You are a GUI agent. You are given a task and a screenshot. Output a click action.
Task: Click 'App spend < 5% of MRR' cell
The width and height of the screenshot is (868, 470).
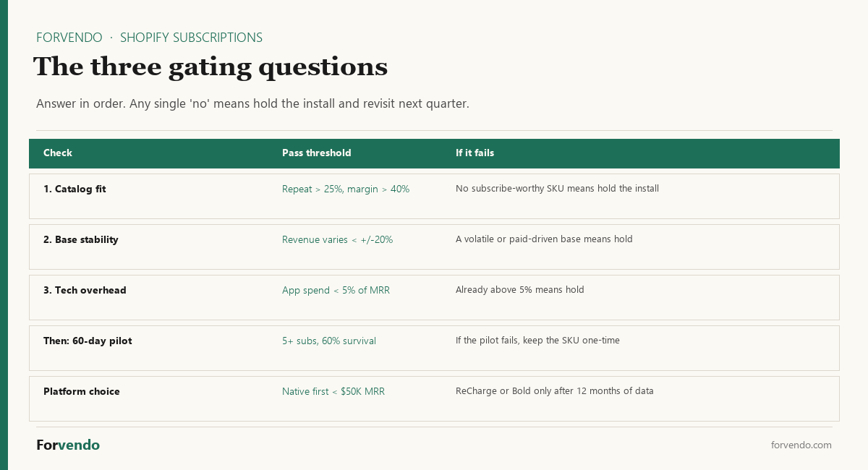pyautogui.click(x=336, y=290)
